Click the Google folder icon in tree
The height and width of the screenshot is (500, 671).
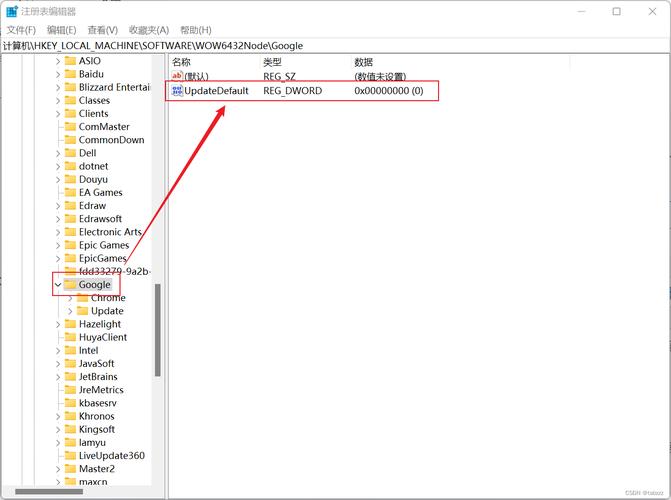point(71,285)
